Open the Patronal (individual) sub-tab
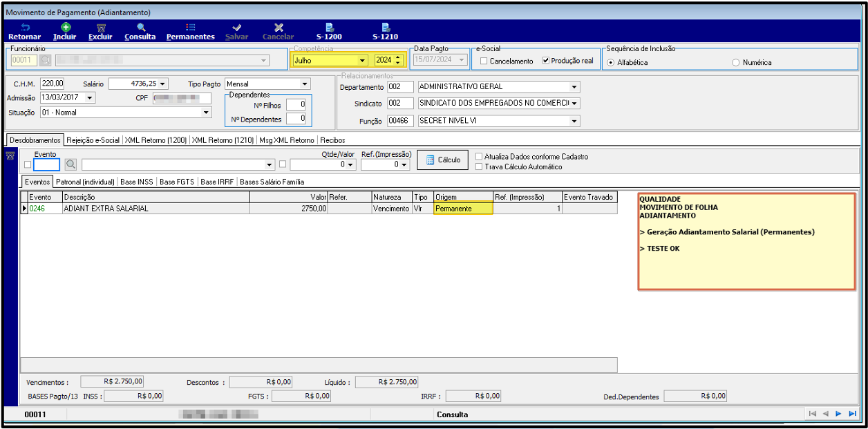This screenshot has width=868, height=429. (x=86, y=182)
